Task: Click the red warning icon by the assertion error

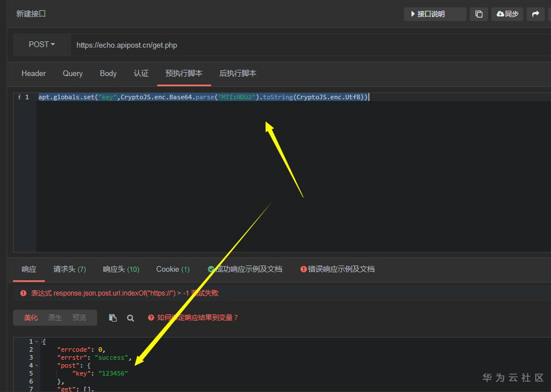Action: [23, 293]
